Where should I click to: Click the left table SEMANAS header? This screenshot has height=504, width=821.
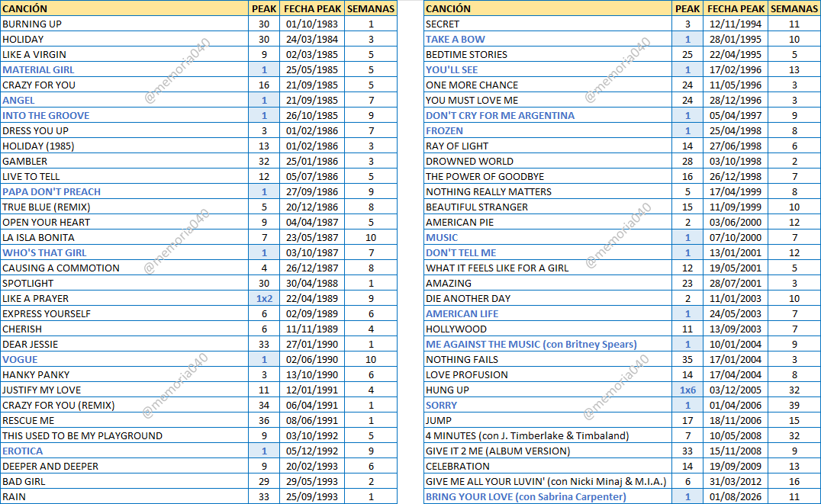371,9
